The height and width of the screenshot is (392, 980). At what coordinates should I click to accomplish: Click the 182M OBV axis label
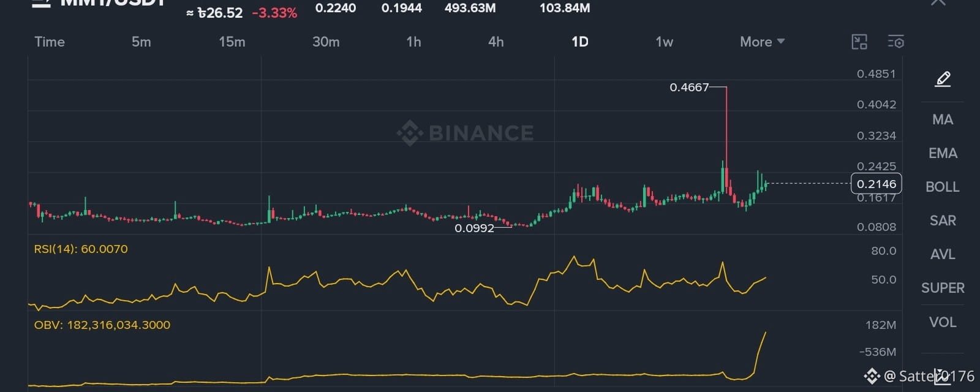881,325
